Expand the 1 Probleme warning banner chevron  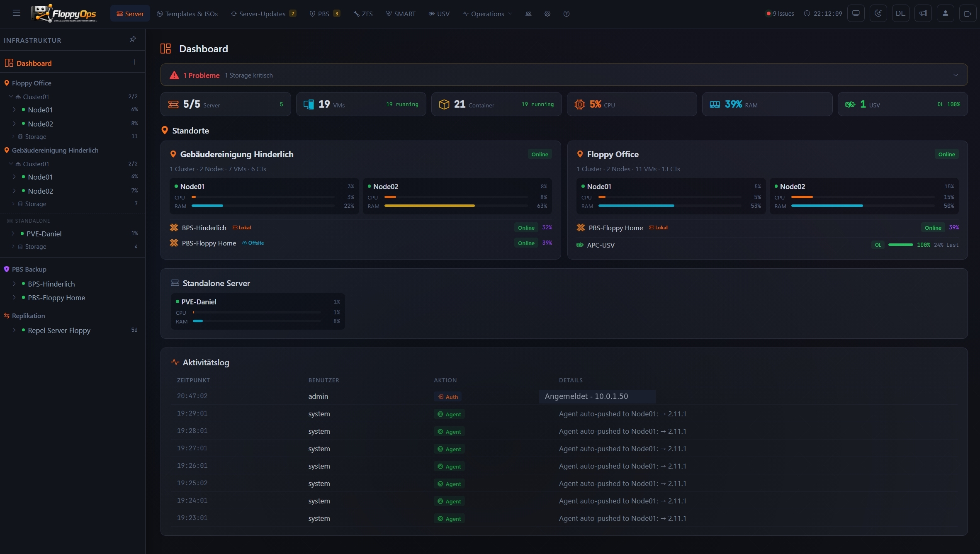pyautogui.click(x=956, y=75)
